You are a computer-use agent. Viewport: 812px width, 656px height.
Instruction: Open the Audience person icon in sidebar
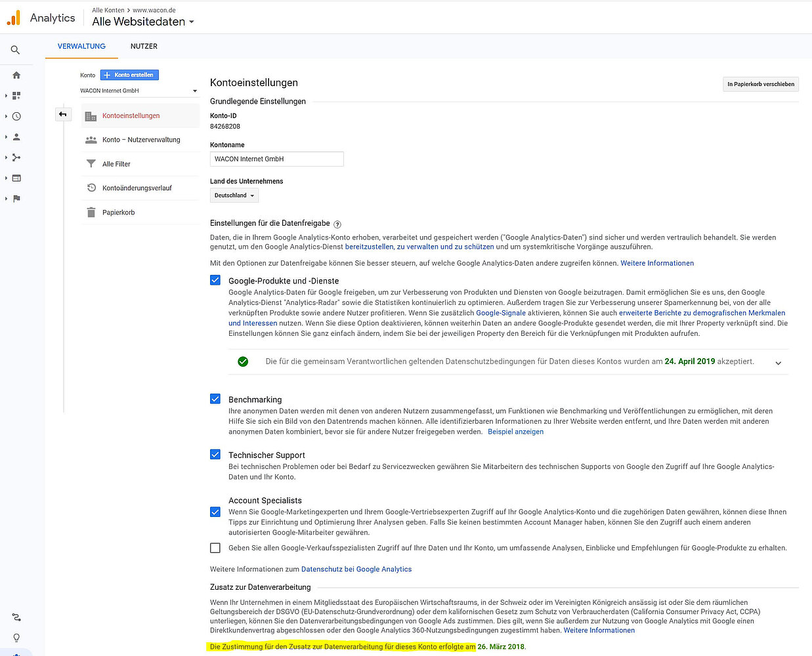16,137
